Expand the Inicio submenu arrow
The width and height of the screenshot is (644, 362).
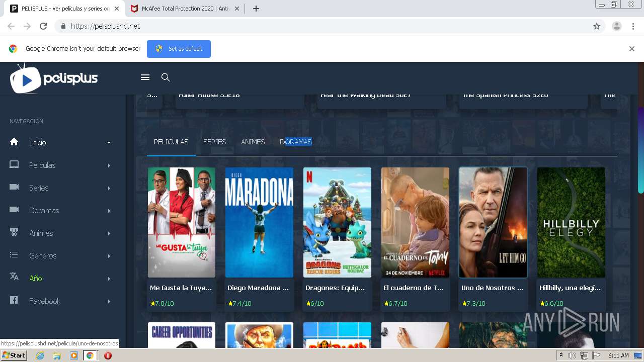coord(109,143)
